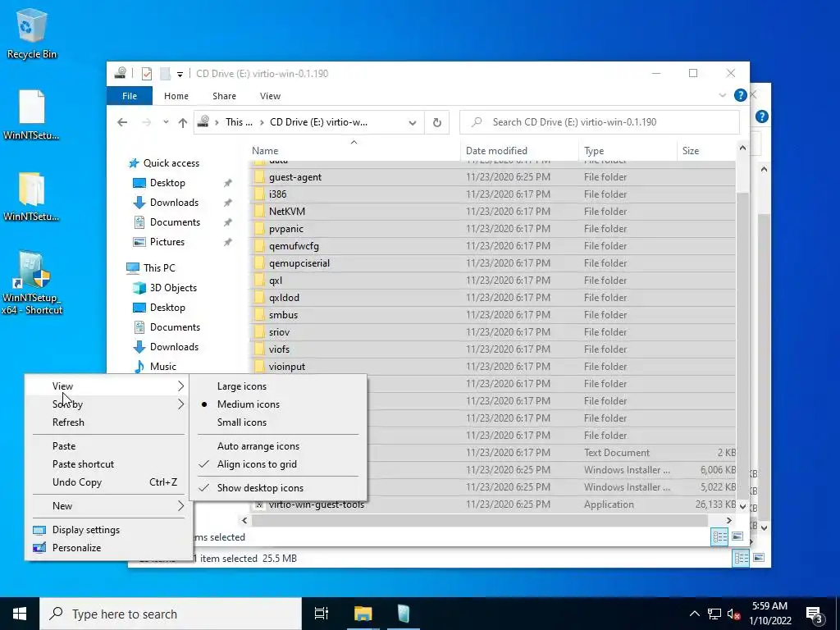The height and width of the screenshot is (630, 840).
Task: Select 3D Objects under This PC
Action: pos(173,288)
